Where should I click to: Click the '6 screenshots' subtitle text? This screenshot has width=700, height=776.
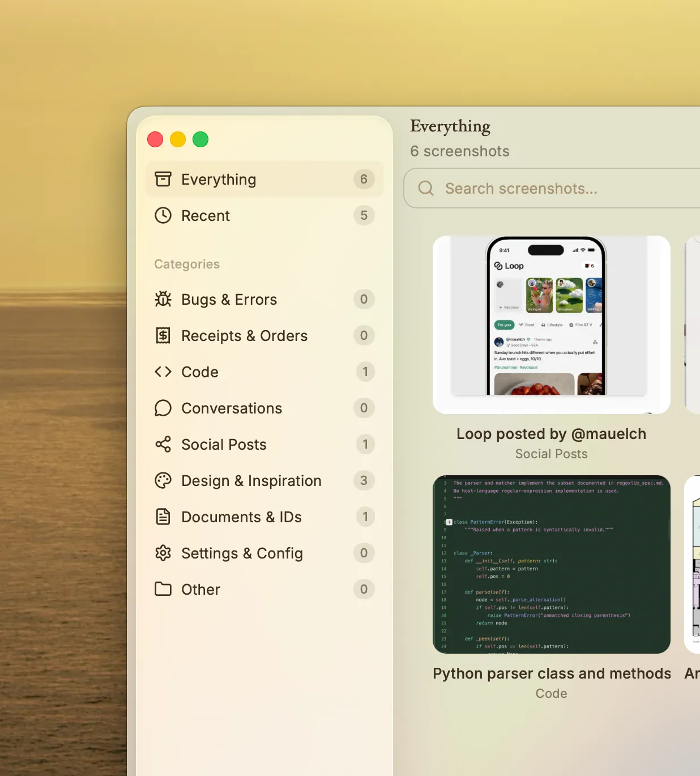click(x=460, y=151)
